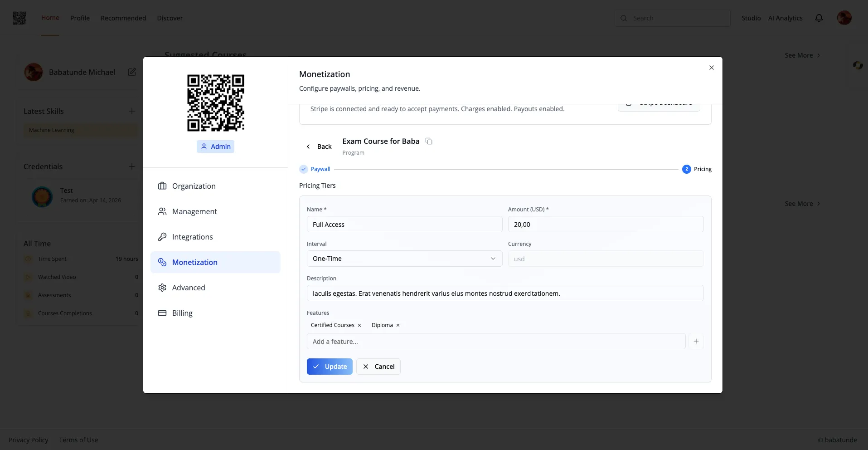Click the Description input field

505,293
